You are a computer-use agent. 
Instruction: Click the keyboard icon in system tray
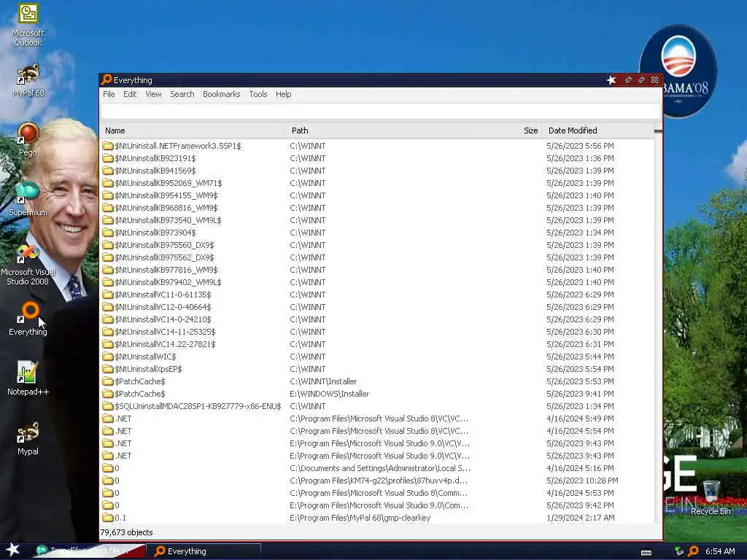646,553
